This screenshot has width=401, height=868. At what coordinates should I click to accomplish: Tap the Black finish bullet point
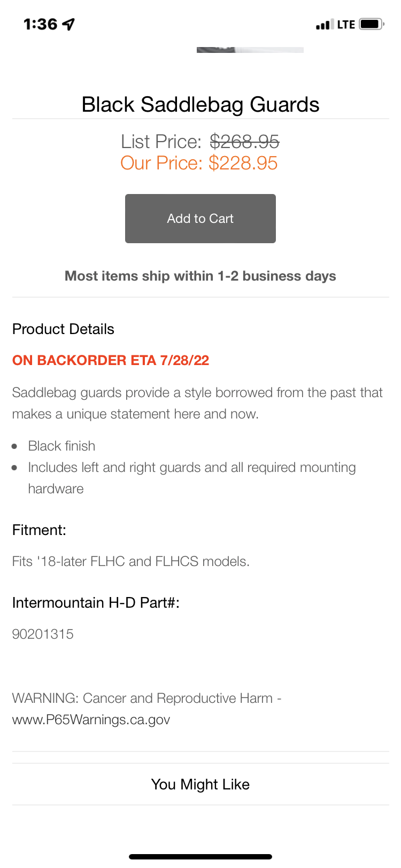pos(61,446)
